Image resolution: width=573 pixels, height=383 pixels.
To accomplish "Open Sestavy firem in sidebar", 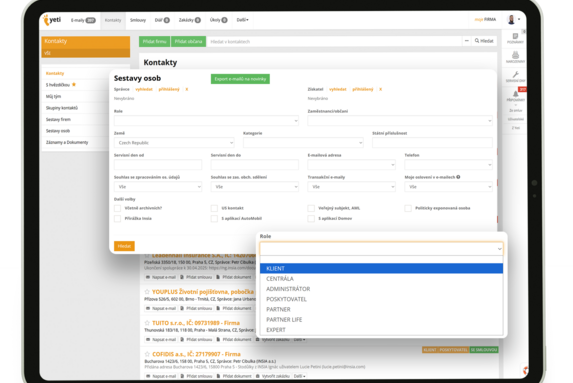I will pos(58,120).
